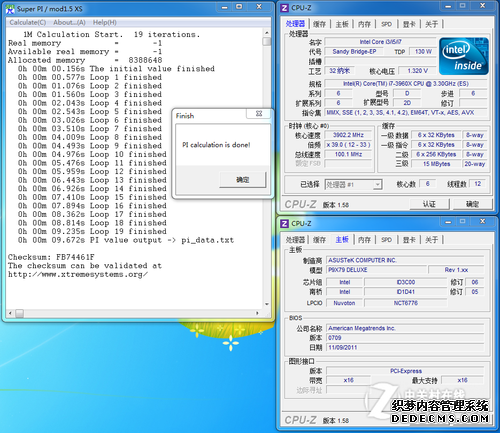Click the Rev 1.xx field
Viewport: 500px width, 433px height.
coord(456,270)
